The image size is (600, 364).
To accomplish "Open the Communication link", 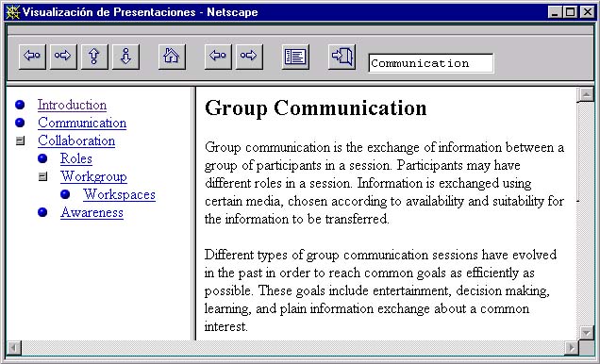I will (x=82, y=123).
